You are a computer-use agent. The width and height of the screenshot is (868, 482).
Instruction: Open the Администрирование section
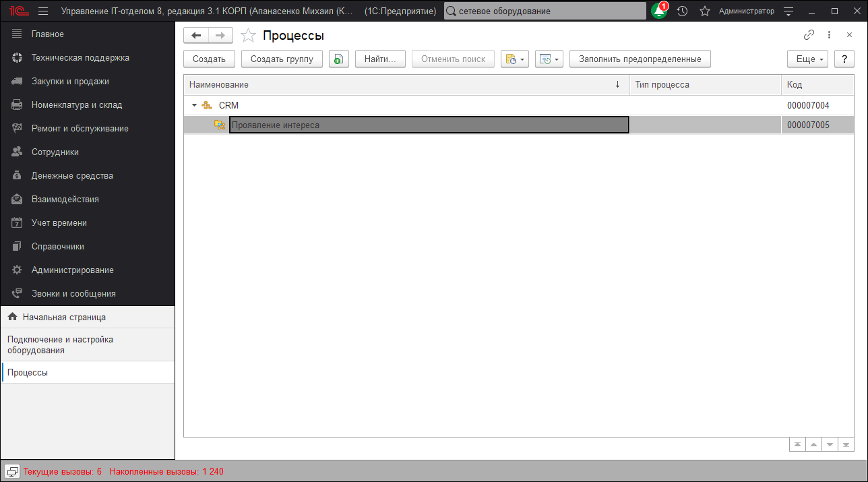(x=72, y=270)
